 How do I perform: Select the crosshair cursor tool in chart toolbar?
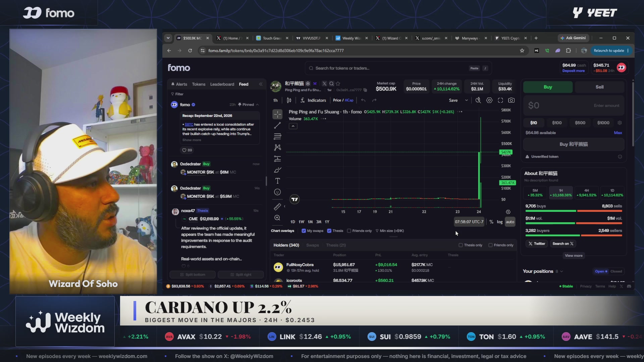tap(277, 114)
